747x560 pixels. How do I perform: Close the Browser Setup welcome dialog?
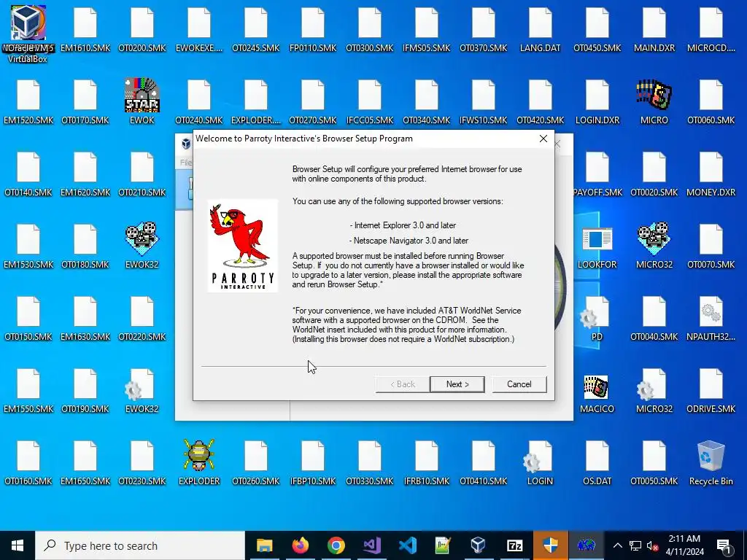pos(543,139)
